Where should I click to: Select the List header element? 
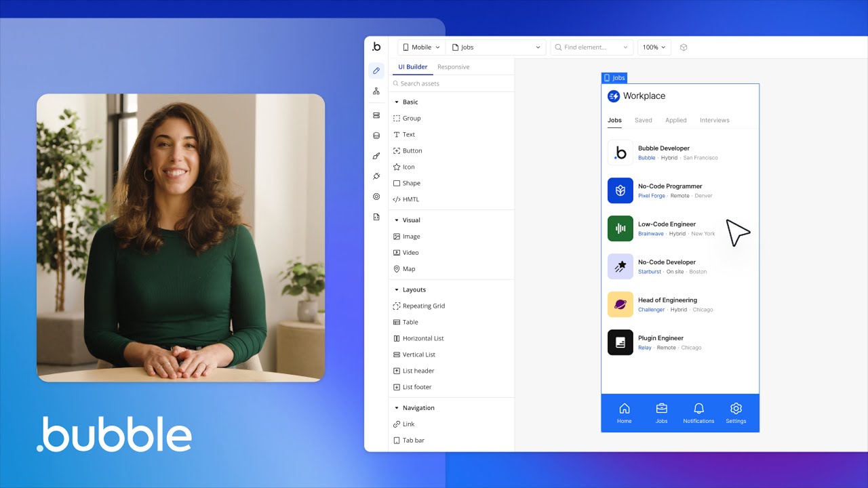click(414, 371)
